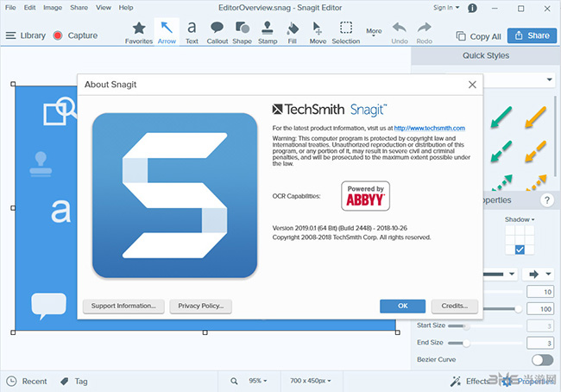
Task: Click the opacity slider showing 100
Action: 502,309
